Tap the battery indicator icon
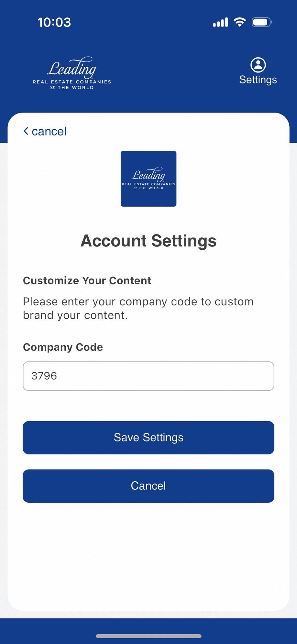Viewport: 297px width, 644px height. [x=262, y=22]
